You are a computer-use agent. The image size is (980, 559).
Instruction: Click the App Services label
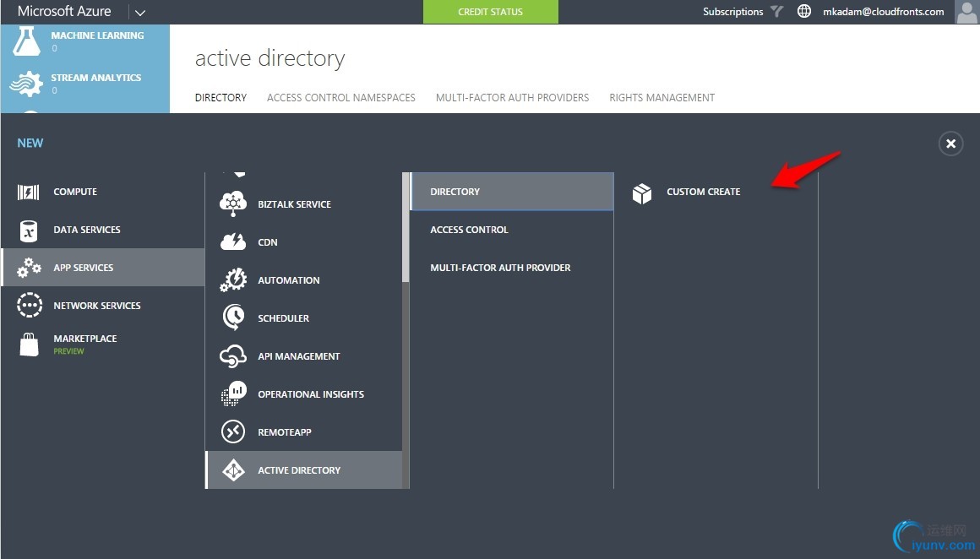[x=83, y=268]
